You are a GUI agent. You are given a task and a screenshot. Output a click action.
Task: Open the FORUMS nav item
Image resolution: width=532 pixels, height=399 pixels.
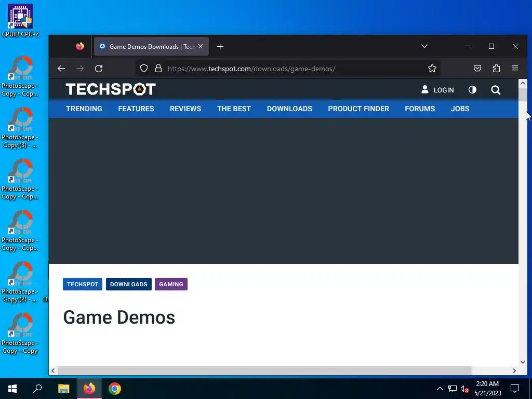420,109
